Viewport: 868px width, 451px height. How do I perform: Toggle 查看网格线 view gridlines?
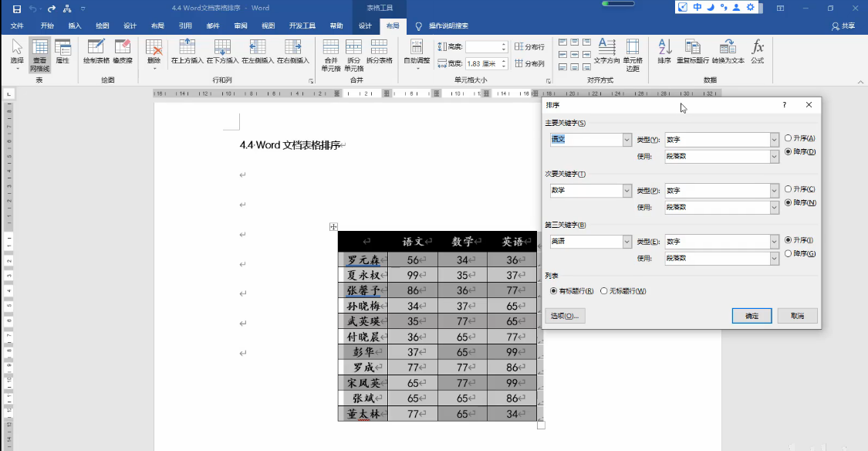pos(40,56)
